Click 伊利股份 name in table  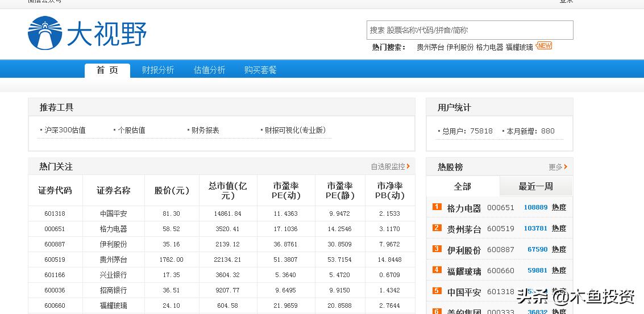[x=113, y=244]
